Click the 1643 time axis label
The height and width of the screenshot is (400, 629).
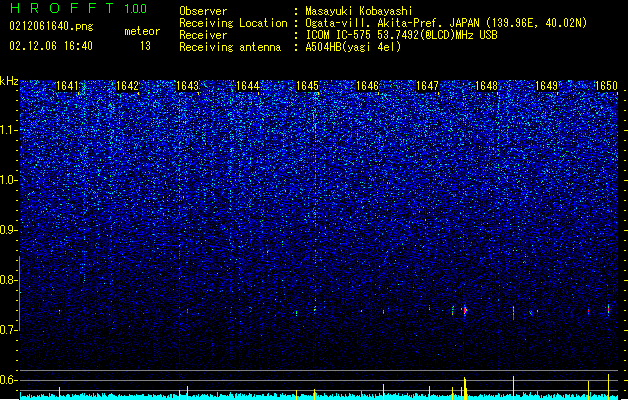[x=187, y=86]
